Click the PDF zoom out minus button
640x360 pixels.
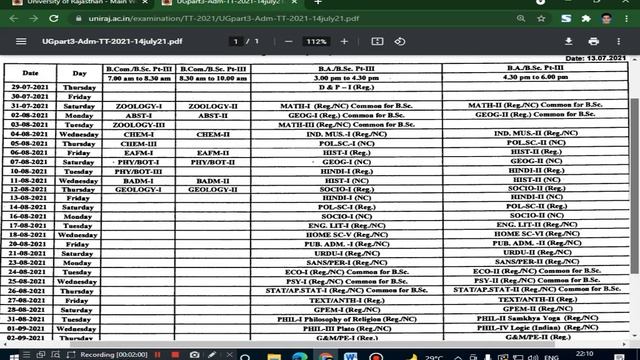(289, 42)
